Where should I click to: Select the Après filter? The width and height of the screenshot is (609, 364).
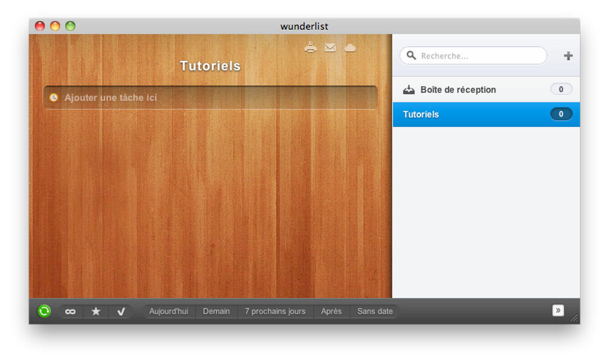(x=331, y=311)
